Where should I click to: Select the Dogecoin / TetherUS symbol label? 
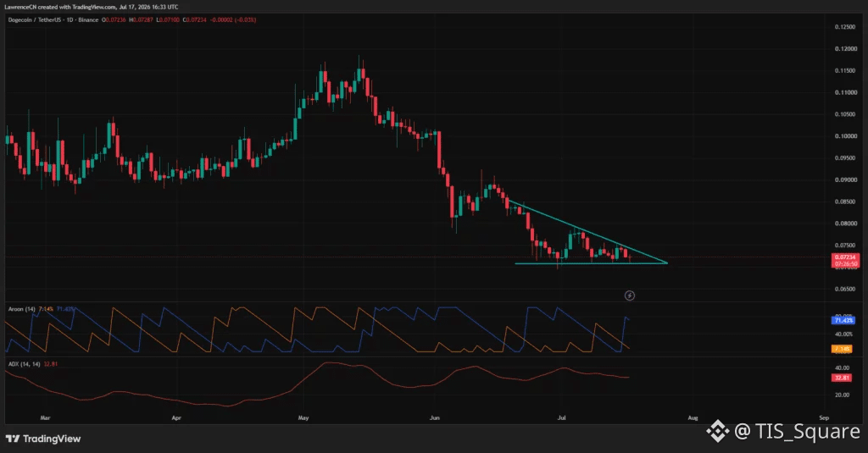(34, 20)
